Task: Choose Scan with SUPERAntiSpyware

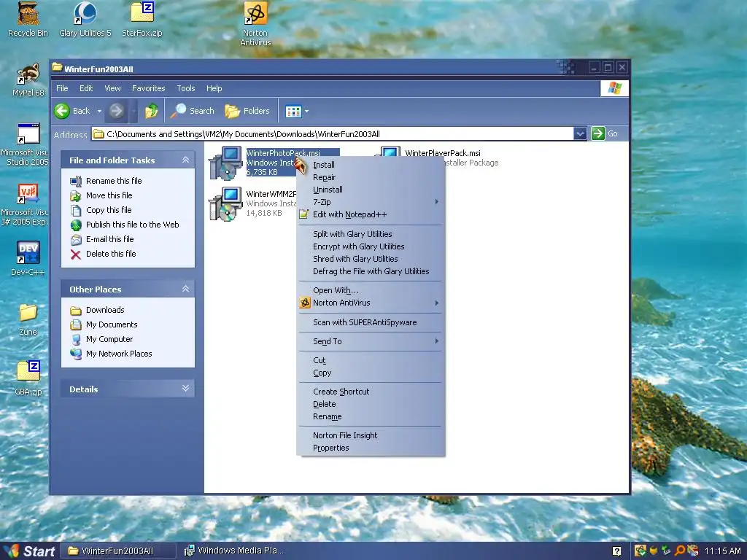Action: pos(370,322)
